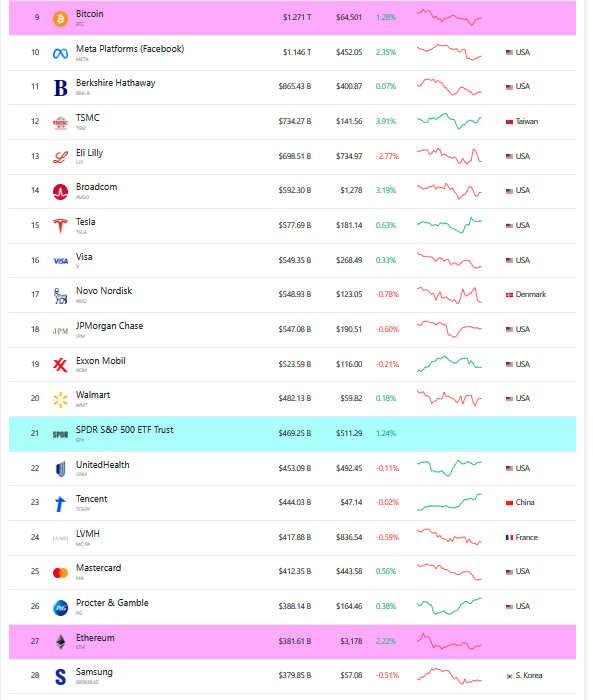Click the TSMC logo icon

[x=60, y=123]
